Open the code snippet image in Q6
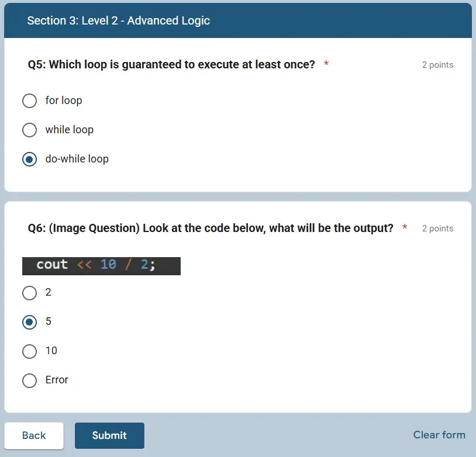The image size is (476, 457). [x=101, y=265]
